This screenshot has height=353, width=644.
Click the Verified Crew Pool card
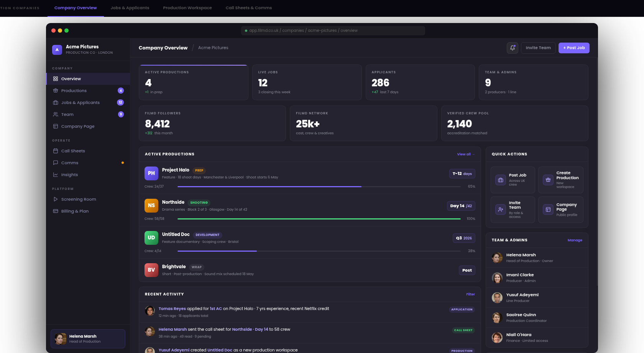pyautogui.click(x=515, y=124)
